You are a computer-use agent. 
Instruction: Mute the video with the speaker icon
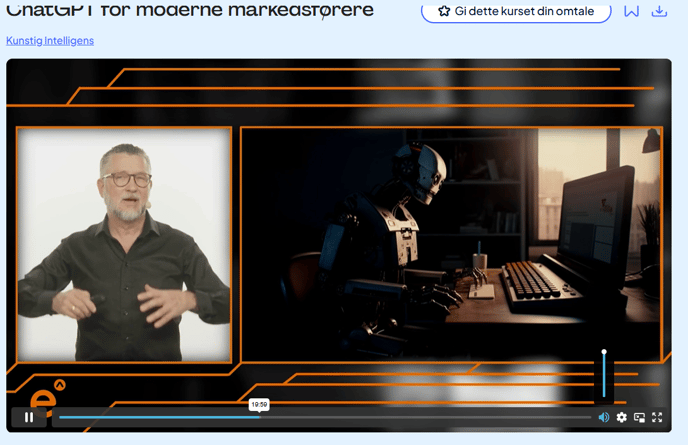coord(604,417)
